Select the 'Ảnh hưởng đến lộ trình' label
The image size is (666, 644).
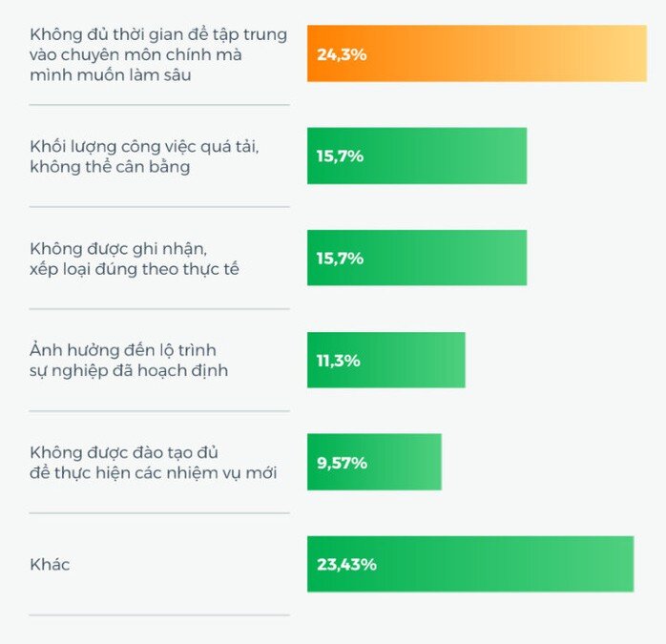pos(129,361)
